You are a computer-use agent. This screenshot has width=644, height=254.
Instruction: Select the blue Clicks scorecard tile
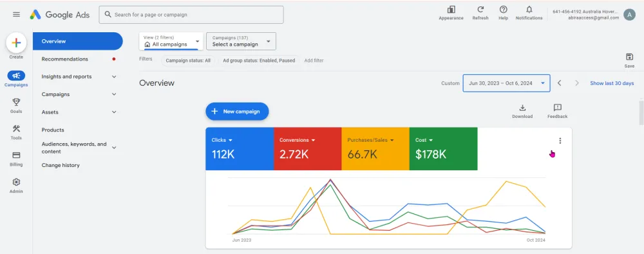click(x=240, y=149)
